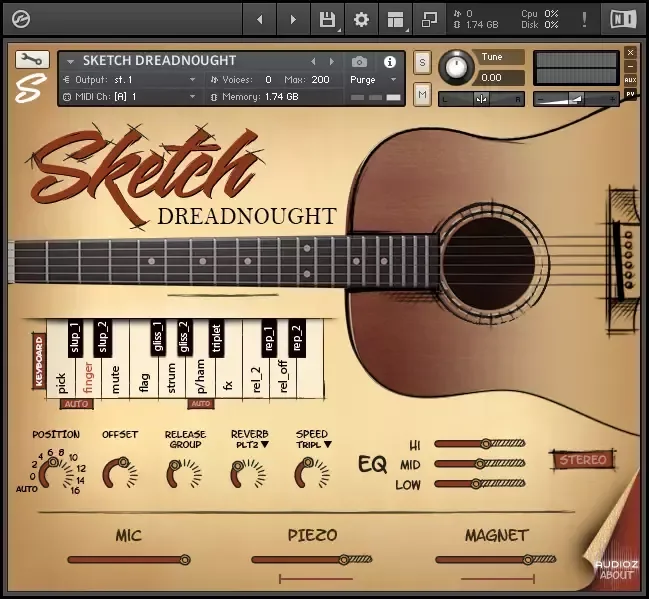This screenshot has height=599, width=649.
Task: Open the settings gear icon
Action: tap(361, 19)
